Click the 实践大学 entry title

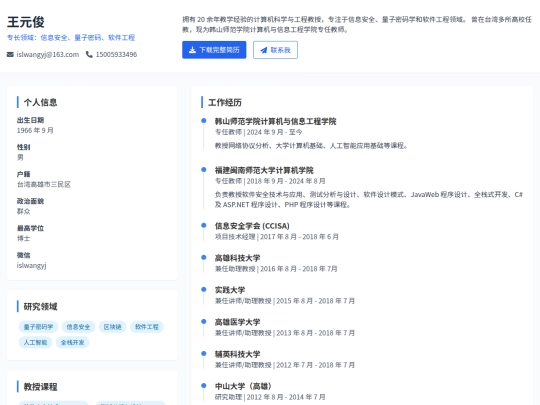pos(230,290)
